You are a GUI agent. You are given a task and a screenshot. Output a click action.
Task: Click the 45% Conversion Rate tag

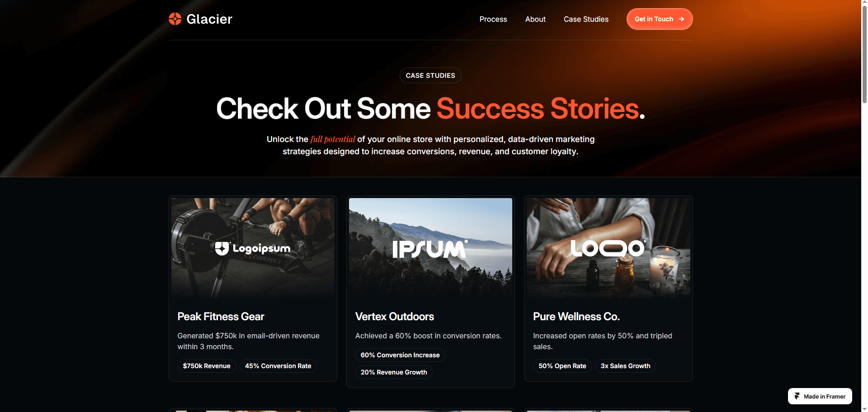tap(278, 366)
